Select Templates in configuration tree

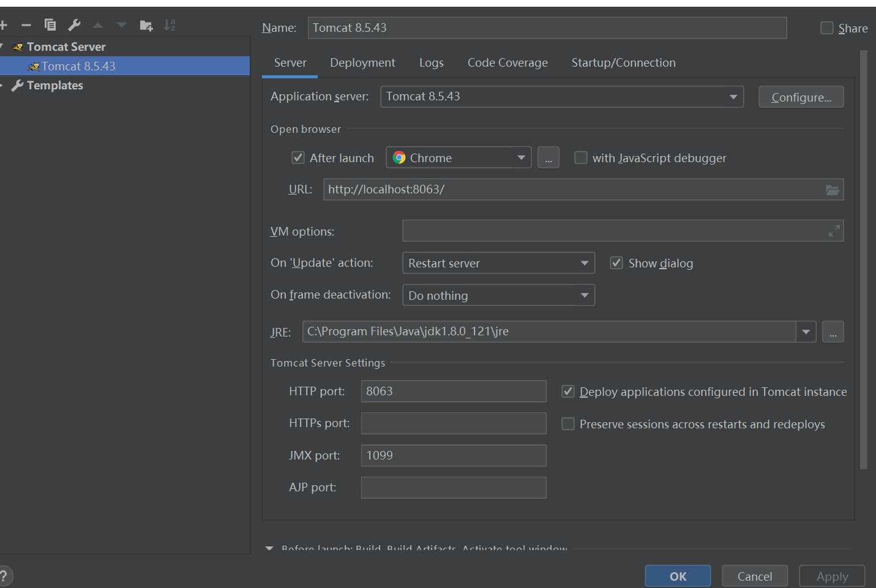tap(55, 85)
